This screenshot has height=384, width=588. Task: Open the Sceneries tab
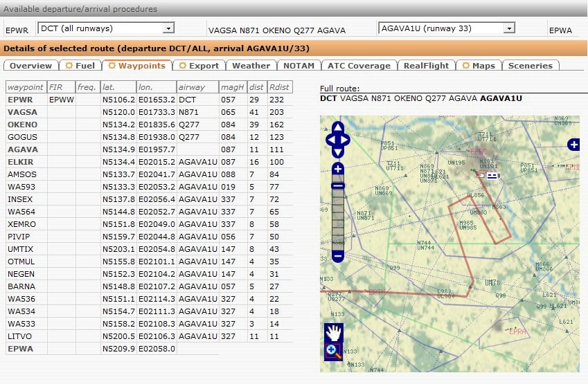(x=530, y=66)
